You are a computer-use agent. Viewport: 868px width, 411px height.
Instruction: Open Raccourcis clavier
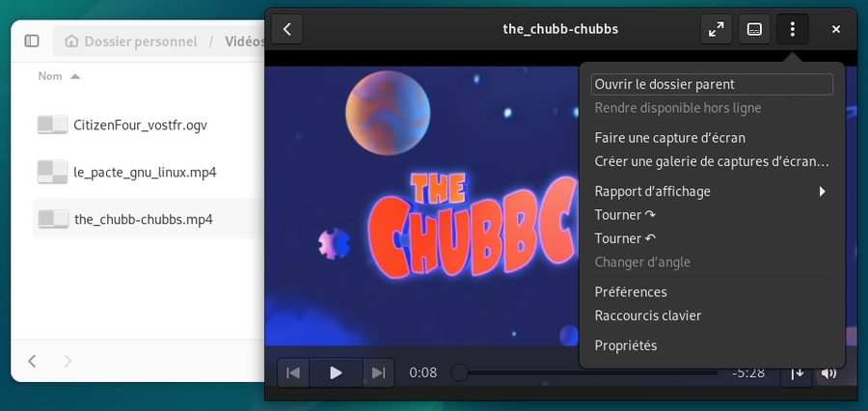click(x=712, y=315)
